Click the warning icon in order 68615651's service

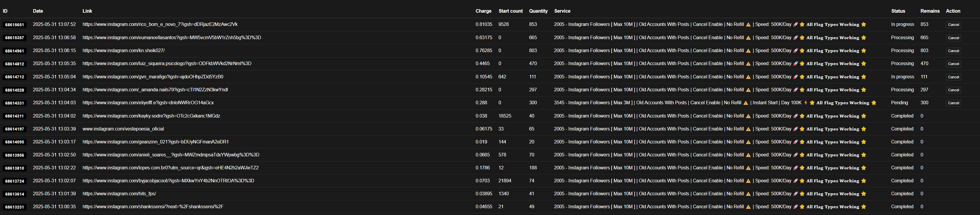[x=748, y=25]
